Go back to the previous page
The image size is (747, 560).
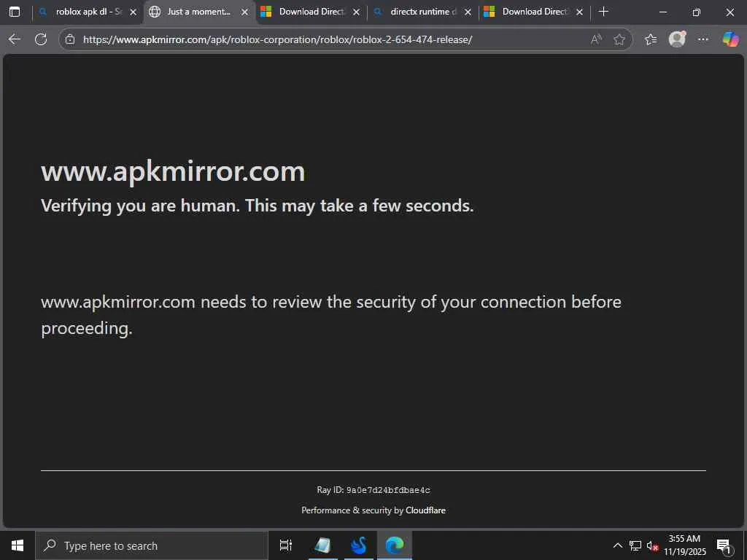(x=15, y=39)
